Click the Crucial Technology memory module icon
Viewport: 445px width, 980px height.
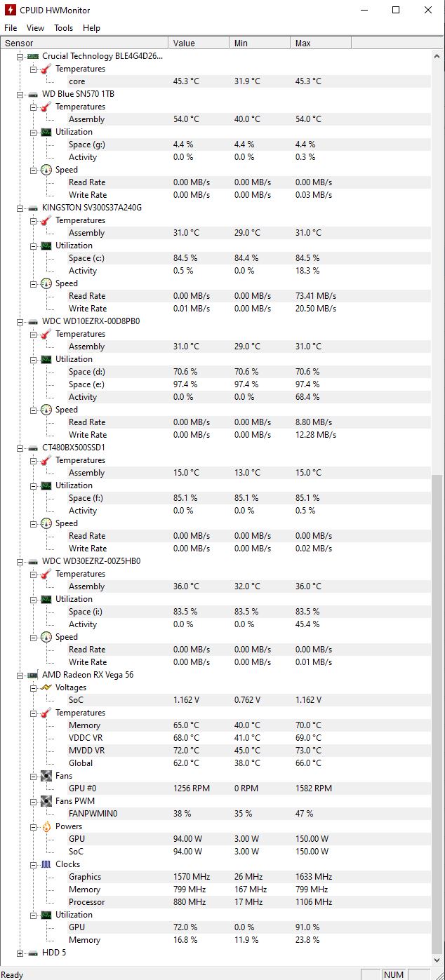32,56
